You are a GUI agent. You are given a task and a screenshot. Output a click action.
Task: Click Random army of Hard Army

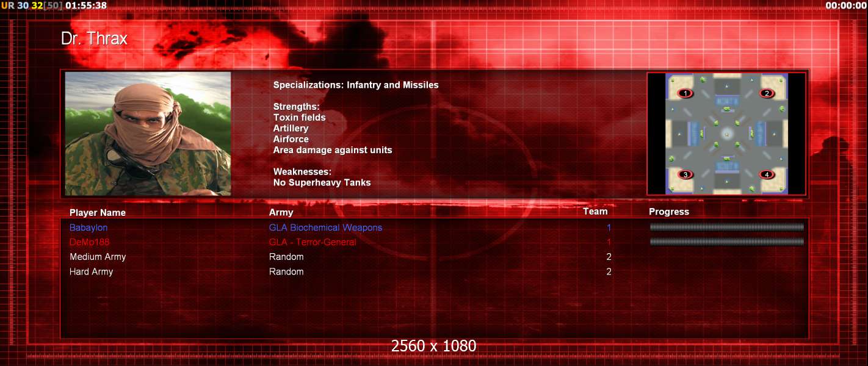[286, 271]
